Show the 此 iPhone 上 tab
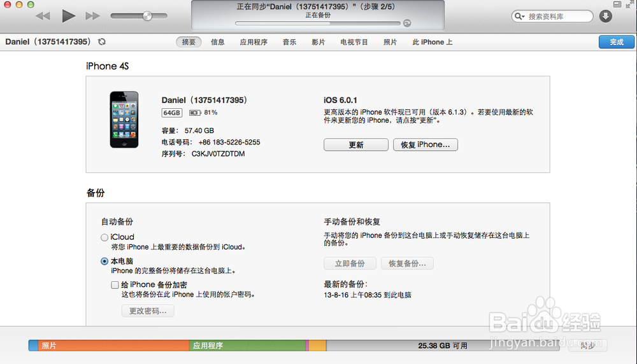 click(x=433, y=42)
